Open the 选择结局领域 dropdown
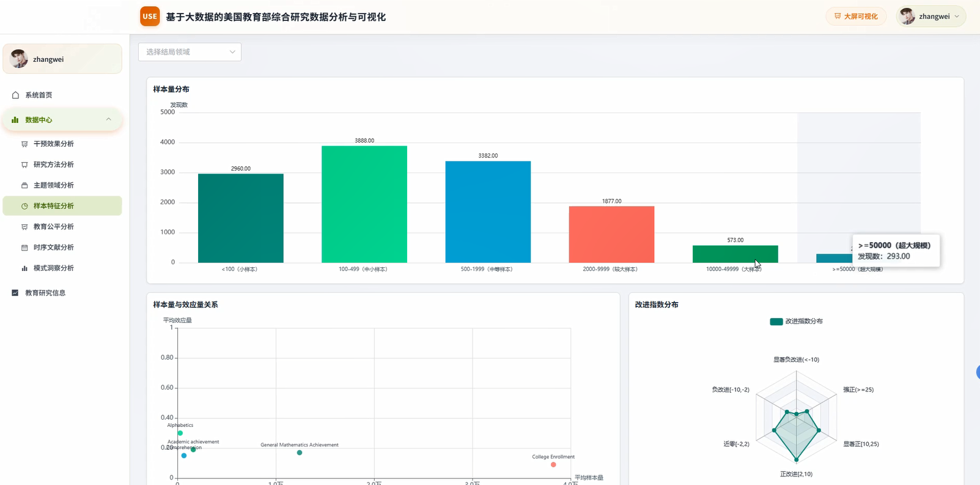Screen dimensions: 980x485 (x=190, y=52)
